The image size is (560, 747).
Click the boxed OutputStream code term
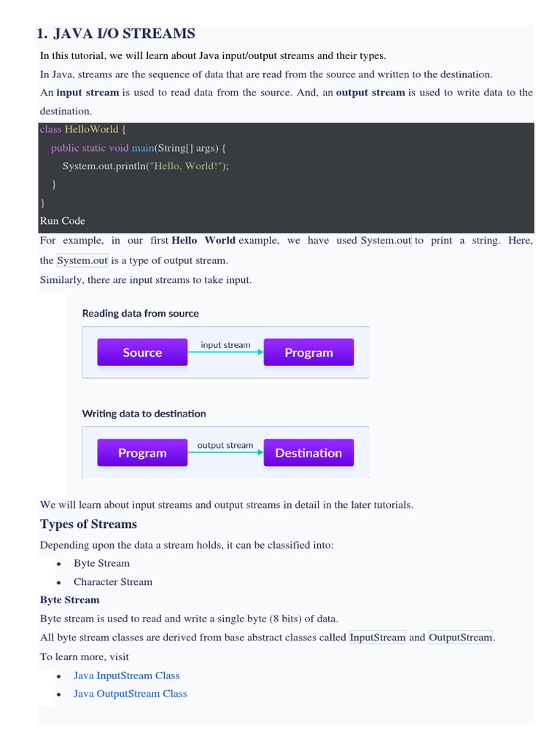[x=461, y=638]
